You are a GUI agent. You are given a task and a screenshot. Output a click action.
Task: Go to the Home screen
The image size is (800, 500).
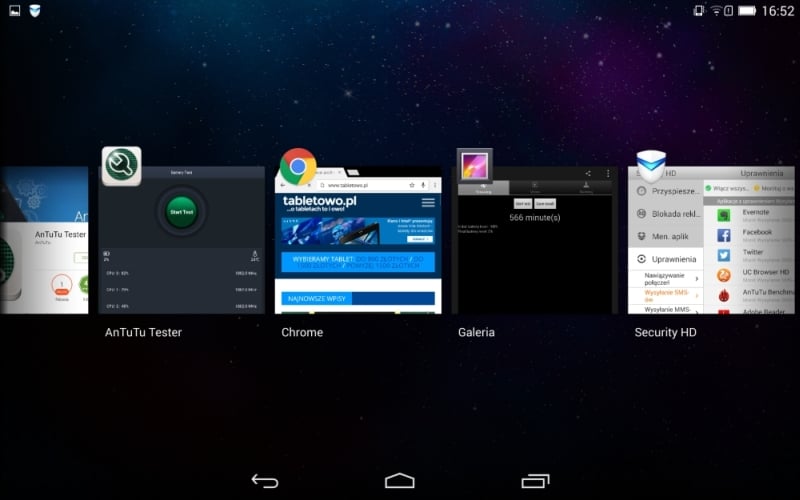(399, 481)
